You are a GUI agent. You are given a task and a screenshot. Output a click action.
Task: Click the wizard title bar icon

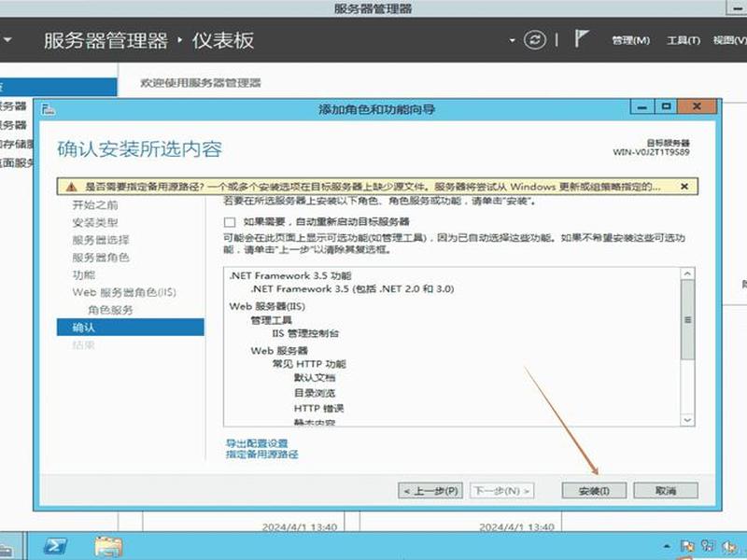[x=49, y=110]
